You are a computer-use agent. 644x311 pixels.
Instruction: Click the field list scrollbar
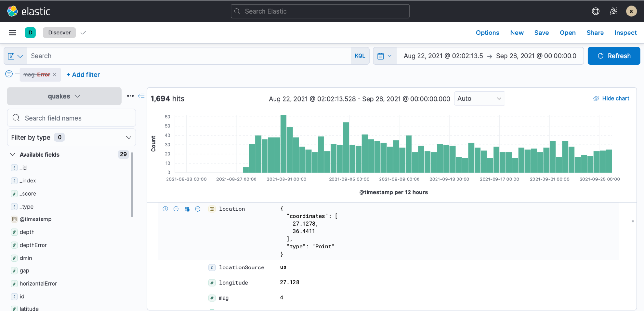[x=132, y=184]
